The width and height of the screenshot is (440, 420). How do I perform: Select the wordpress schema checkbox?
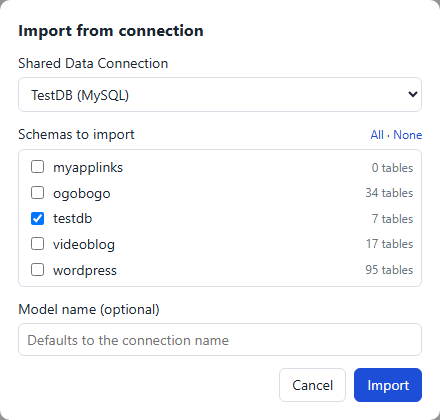click(x=37, y=270)
